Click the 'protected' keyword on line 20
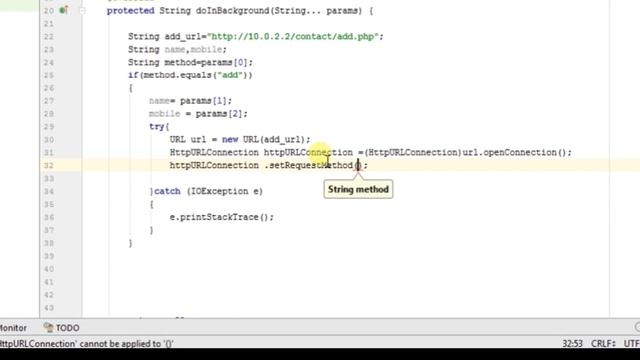Image resolution: width=640 pixels, height=360 pixels. click(x=131, y=11)
